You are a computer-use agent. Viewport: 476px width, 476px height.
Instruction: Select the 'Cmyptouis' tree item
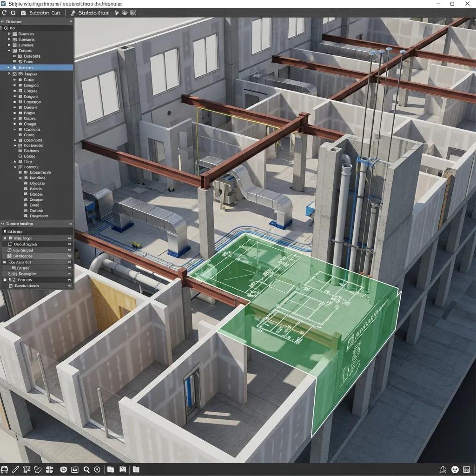[x=39, y=216]
